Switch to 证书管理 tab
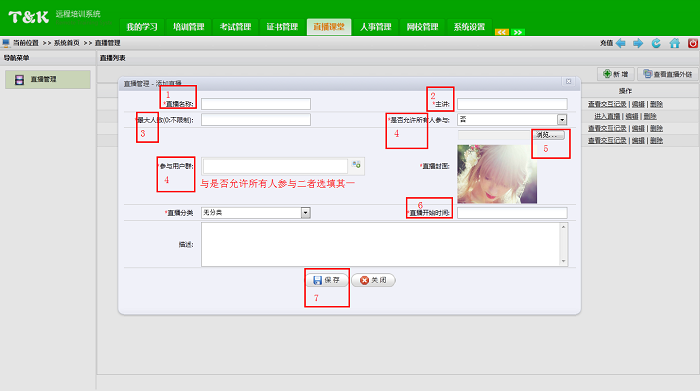 282,27
